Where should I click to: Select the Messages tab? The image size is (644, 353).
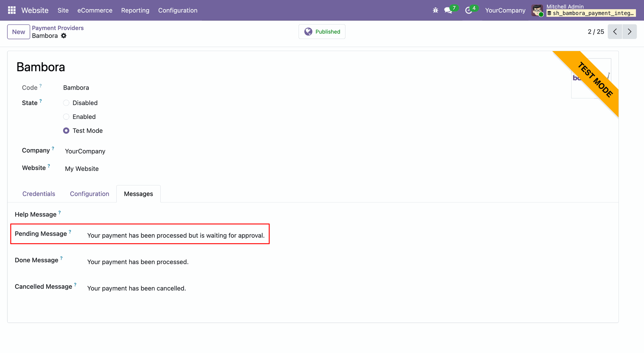pos(139,194)
